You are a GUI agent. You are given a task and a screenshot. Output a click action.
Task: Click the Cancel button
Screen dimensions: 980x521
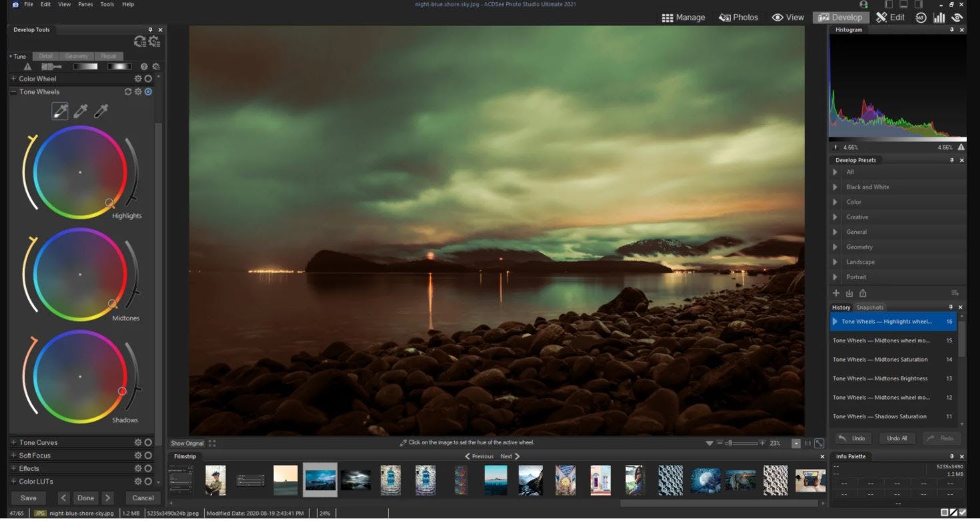pos(143,498)
